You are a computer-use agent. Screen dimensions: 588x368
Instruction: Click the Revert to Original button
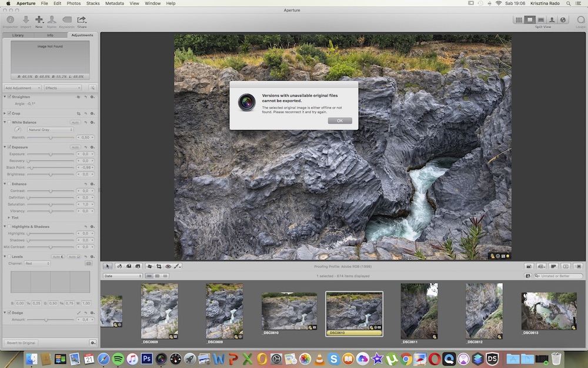click(x=21, y=343)
